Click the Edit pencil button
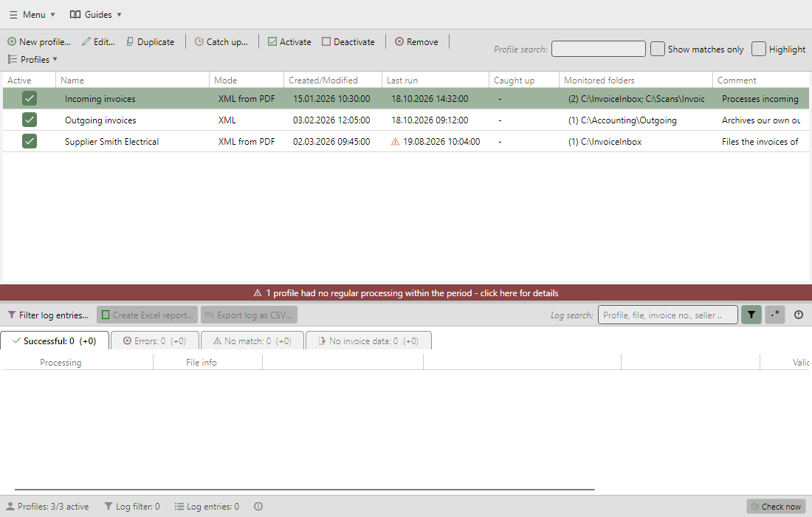This screenshot has height=517, width=812. coord(98,42)
